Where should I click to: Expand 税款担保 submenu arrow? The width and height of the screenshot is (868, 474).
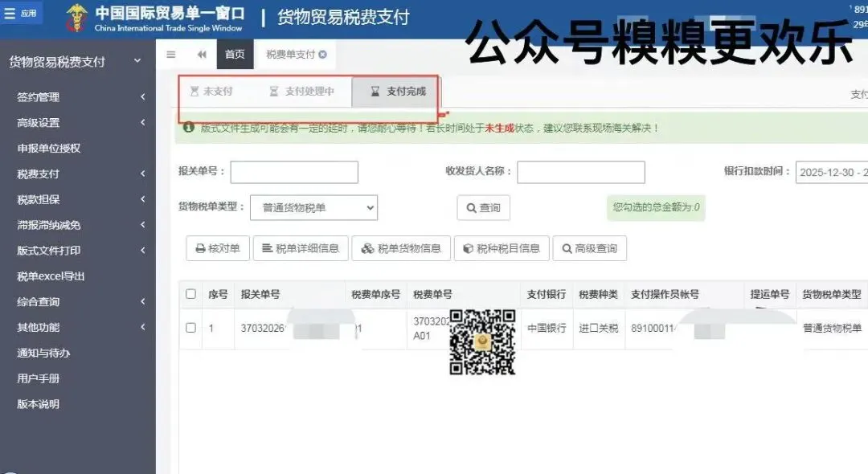143,199
